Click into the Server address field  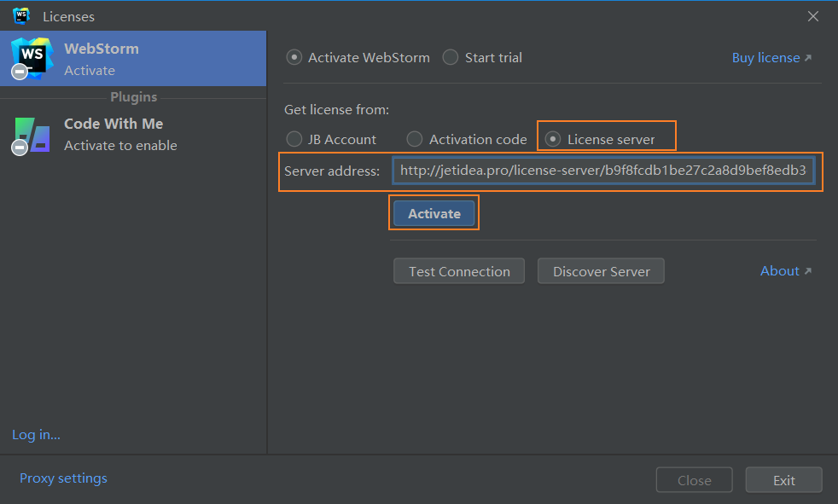pyautogui.click(x=603, y=171)
